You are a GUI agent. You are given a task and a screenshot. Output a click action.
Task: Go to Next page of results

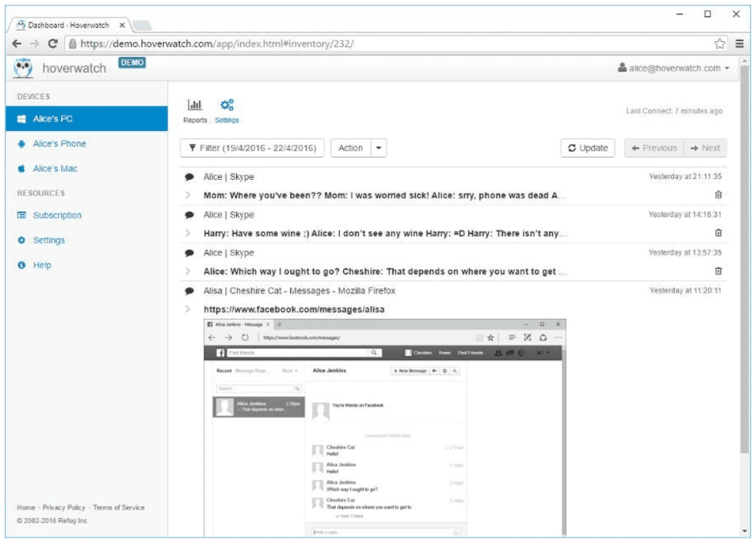click(x=705, y=148)
